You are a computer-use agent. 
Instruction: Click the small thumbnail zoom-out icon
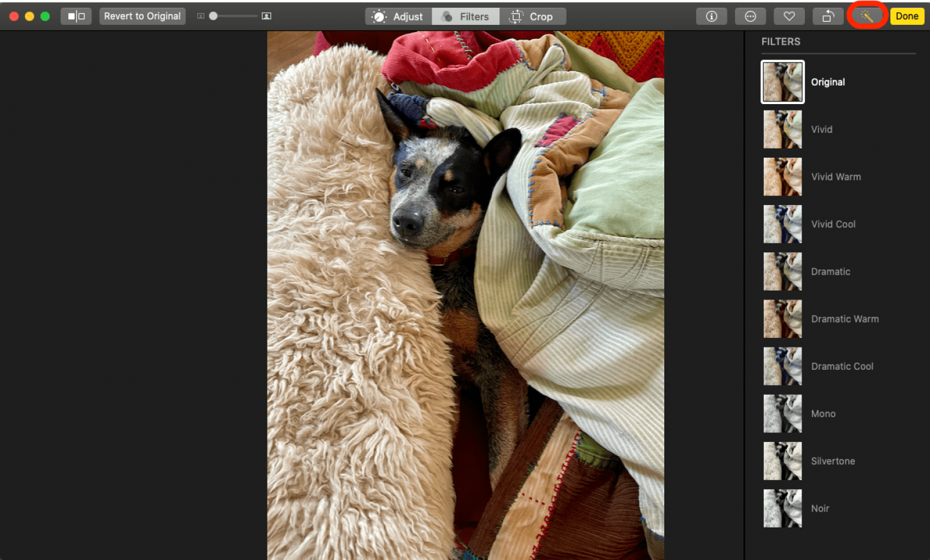[x=200, y=16]
